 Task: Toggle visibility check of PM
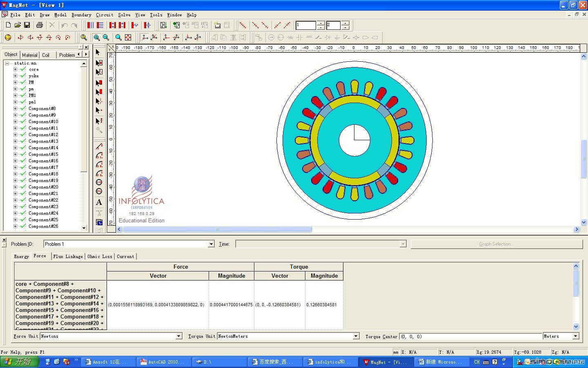point(23,83)
